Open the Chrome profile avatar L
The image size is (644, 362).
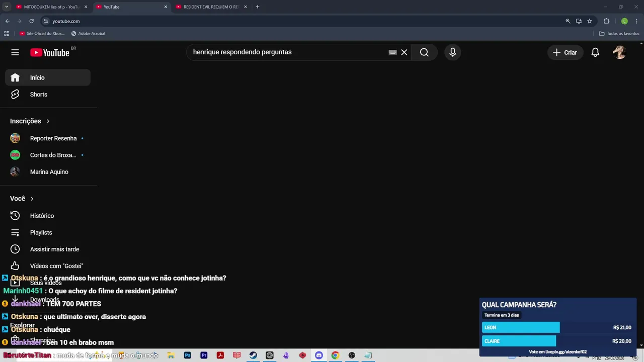pyautogui.click(x=624, y=21)
